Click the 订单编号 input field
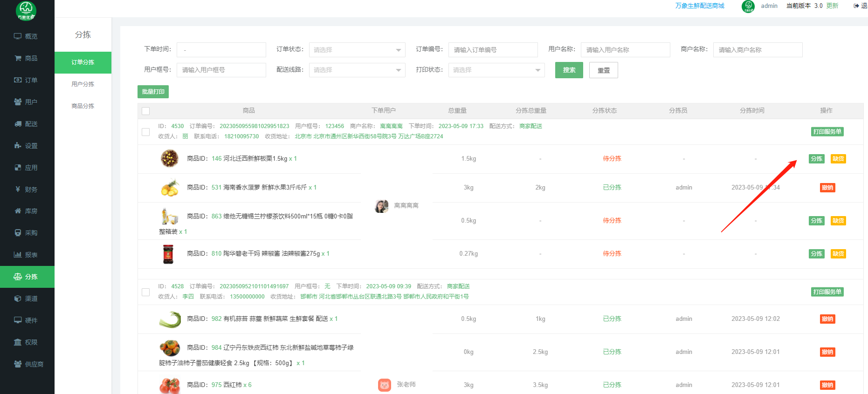 (x=493, y=50)
